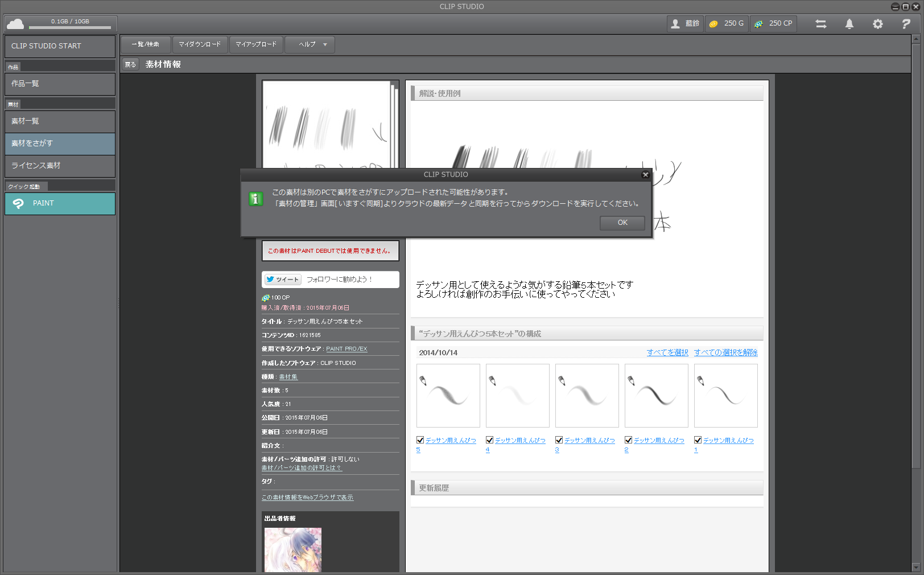The height and width of the screenshot is (575, 924).
Task: Click the Clippy points icon
Action: pyautogui.click(x=758, y=24)
